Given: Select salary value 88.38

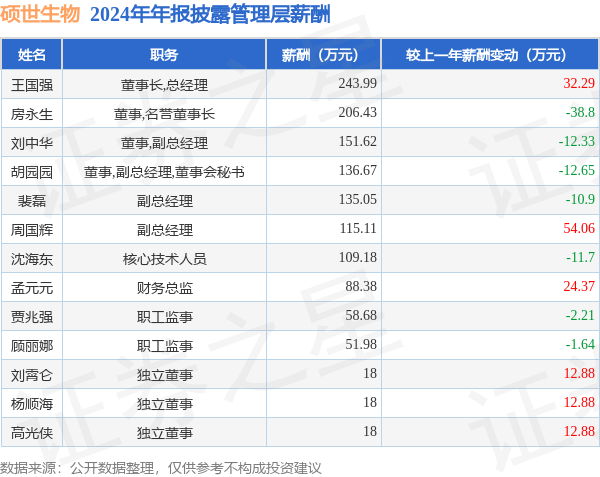Looking at the screenshot, I should [x=361, y=287].
